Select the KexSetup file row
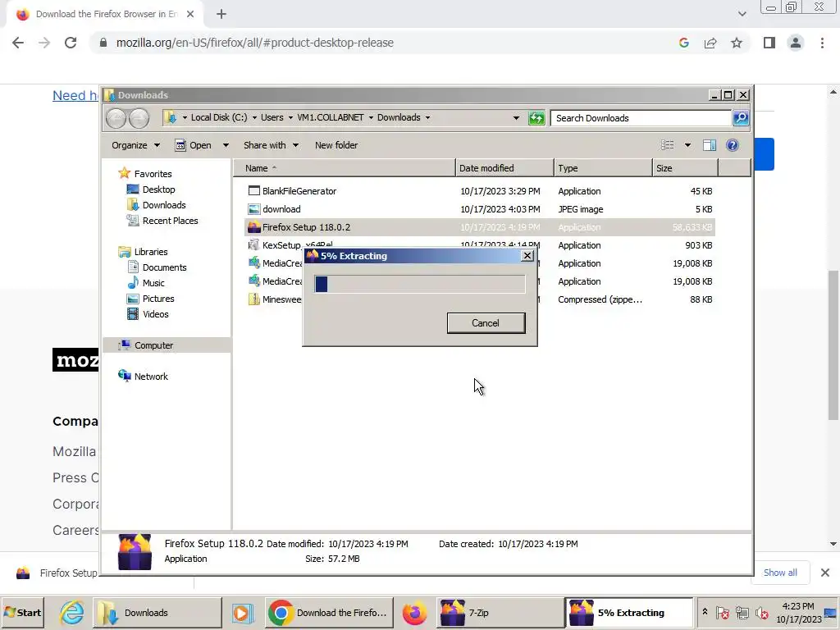Viewport: 840px width, 630px height. click(479, 245)
